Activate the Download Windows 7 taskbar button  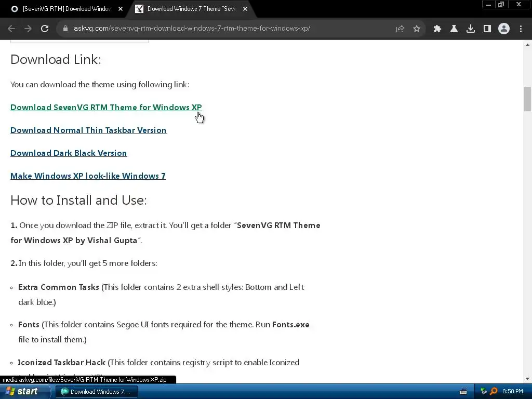coord(96,392)
